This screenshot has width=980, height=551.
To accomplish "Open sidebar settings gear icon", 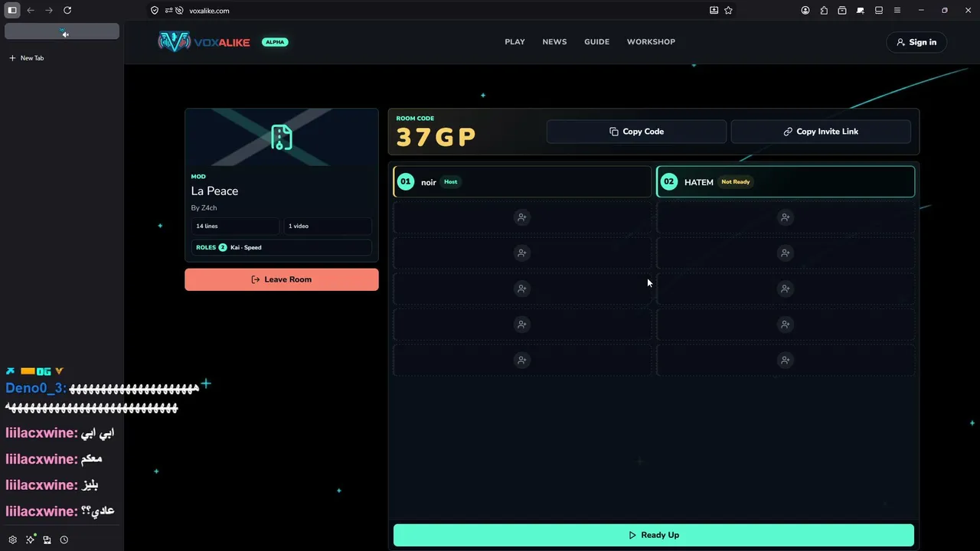I will (12, 540).
